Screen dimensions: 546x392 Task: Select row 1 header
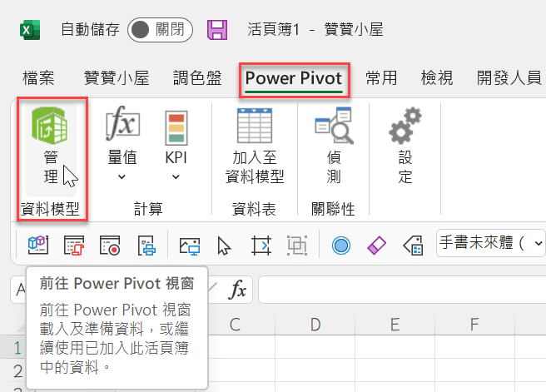(x=13, y=347)
